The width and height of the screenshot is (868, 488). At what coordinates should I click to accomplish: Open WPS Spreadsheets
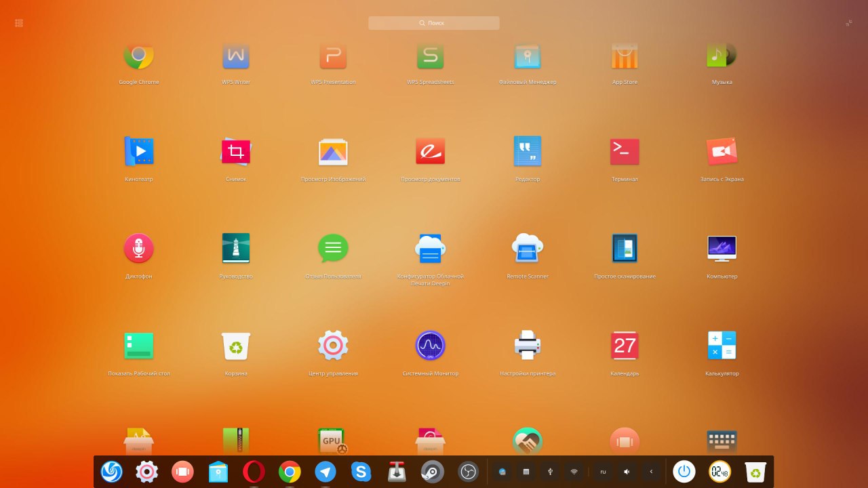point(430,57)
